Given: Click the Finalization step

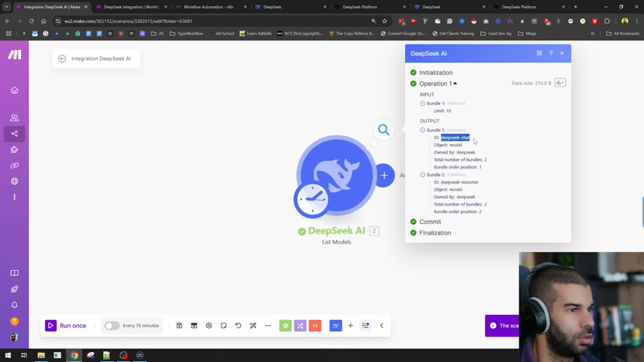Looking at the screenshot, I should (x=435, y=233).
